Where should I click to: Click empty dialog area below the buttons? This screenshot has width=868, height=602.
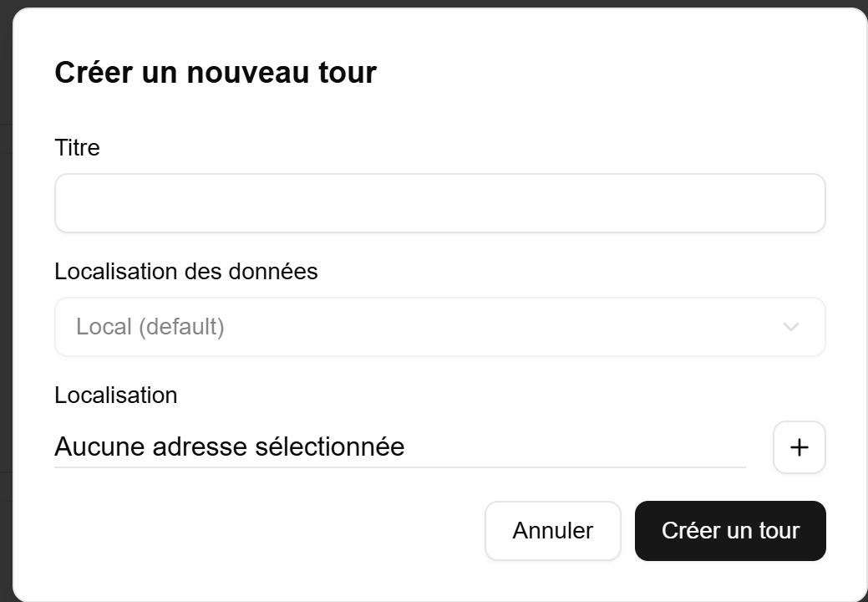(x=440, y=581)
